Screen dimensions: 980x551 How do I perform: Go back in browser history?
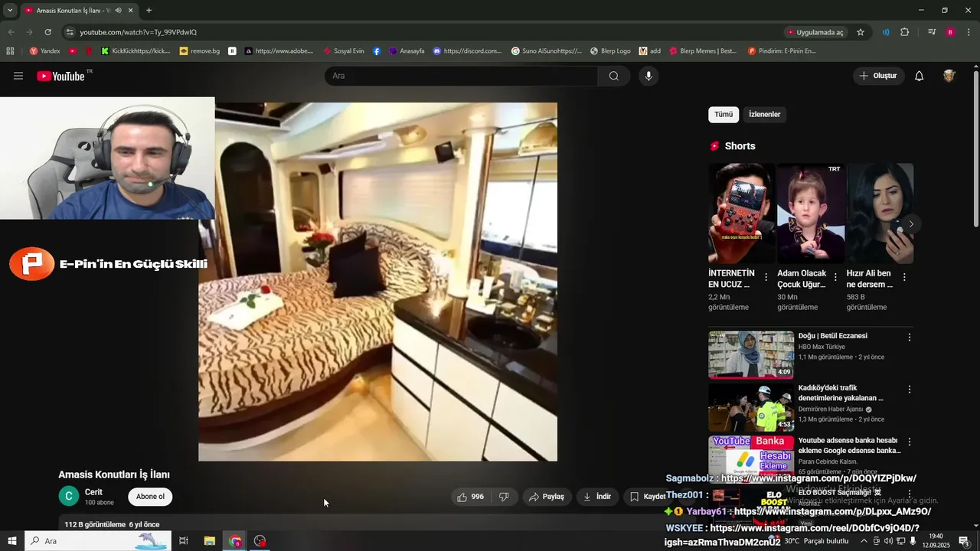11,32
